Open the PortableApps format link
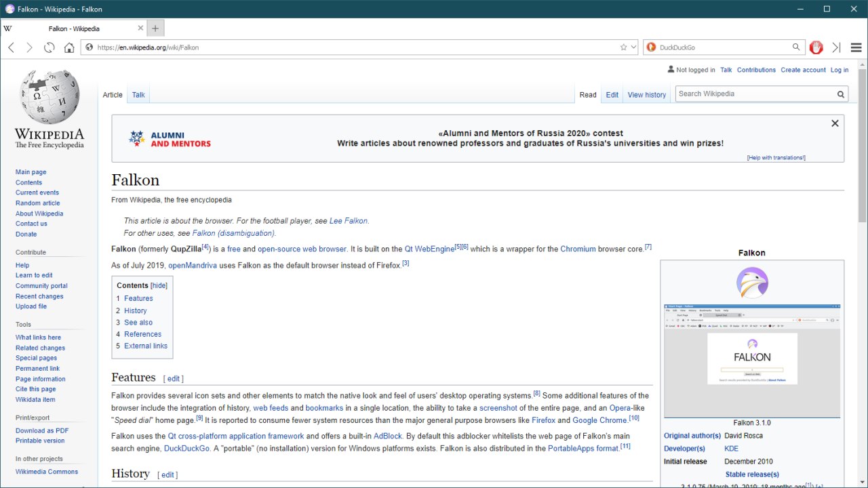Viewport: 868px width, 488px height. click(583, 449)
